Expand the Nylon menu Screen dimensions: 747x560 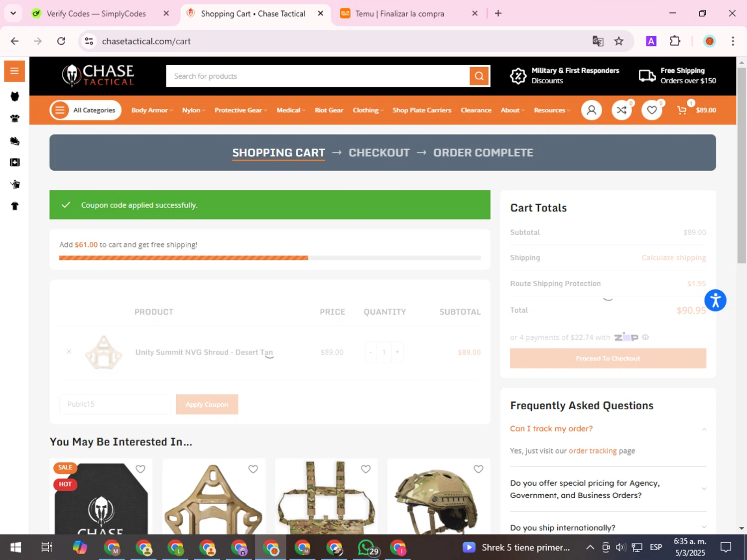coord(194,110)
